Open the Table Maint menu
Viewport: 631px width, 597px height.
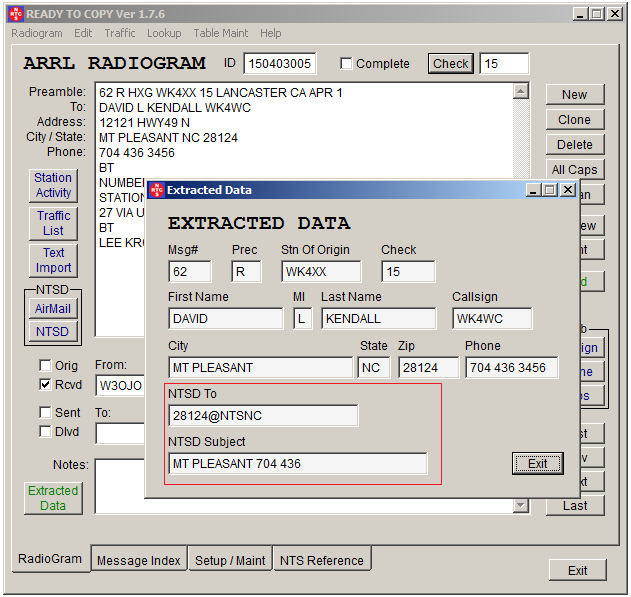(x=221, y=33)
